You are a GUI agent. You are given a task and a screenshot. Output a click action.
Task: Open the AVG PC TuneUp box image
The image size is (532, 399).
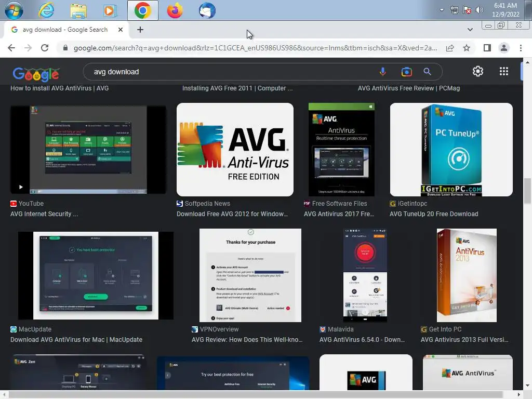coord(451,150)
